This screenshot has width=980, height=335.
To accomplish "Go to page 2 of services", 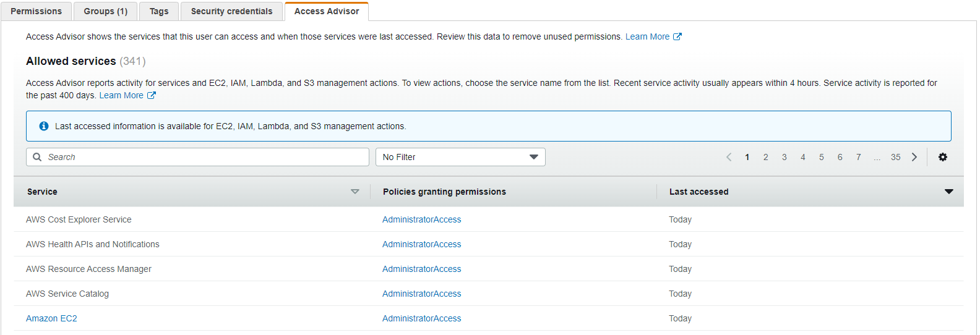I will click(x=765, y=157).
